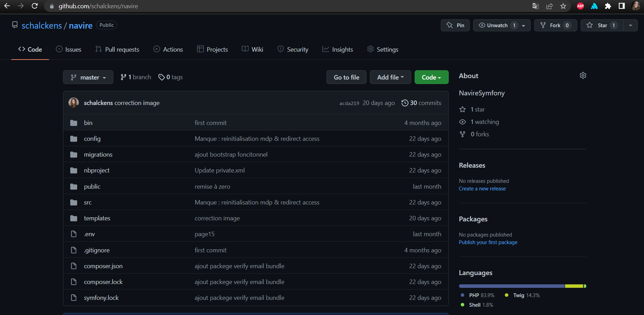Click the yellow Twig segment of language bar
This screenshot has width=644, height=315.
pos(574,286)
